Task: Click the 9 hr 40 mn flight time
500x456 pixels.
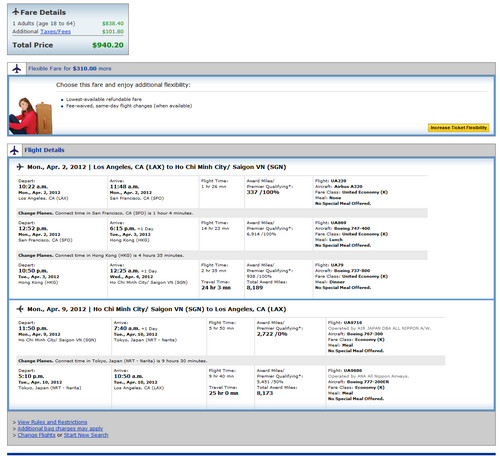Action: click(221, 376)
